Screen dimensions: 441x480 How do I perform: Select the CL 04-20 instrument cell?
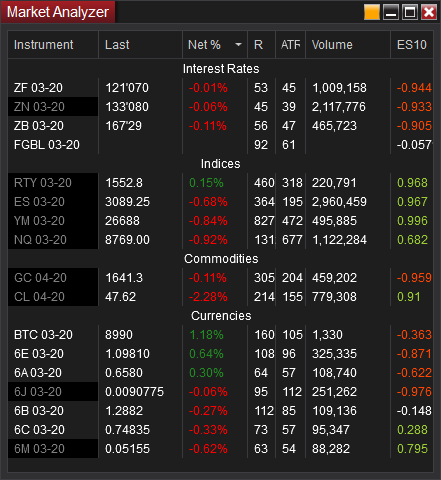pos(53,297)
